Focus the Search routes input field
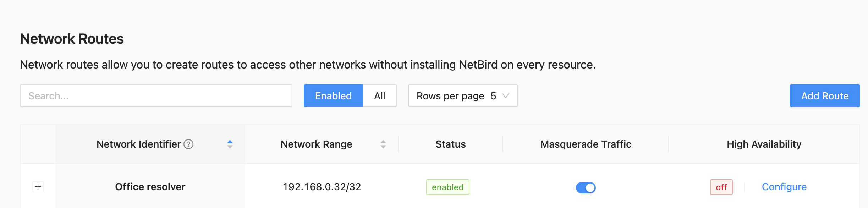Image resolution: width=868 pixels, height=208 pixels. (156, 96)
